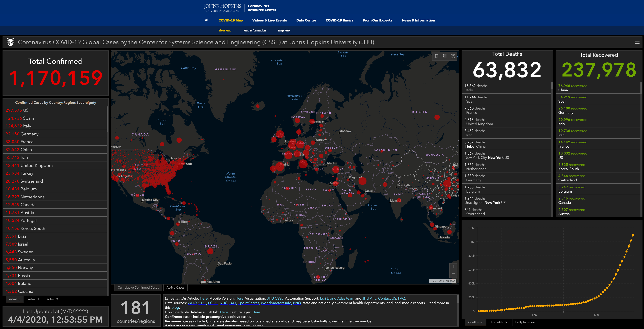Open the Worldometers.info data source link

(x=276, y=303)
